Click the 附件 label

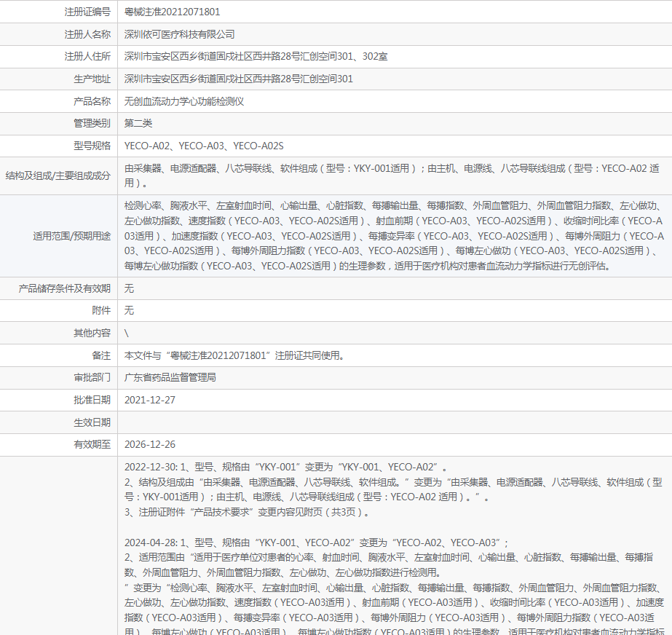[x=101, y=310]
